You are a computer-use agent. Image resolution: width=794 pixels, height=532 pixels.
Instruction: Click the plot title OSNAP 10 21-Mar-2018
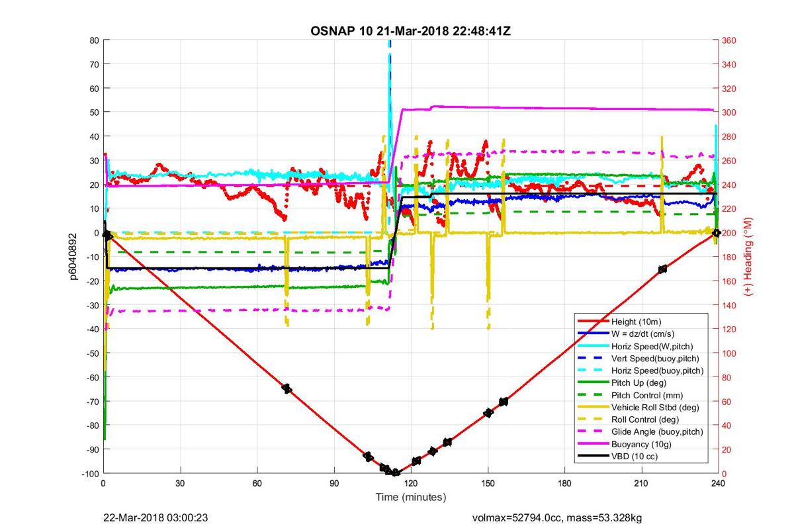(412, 31)
